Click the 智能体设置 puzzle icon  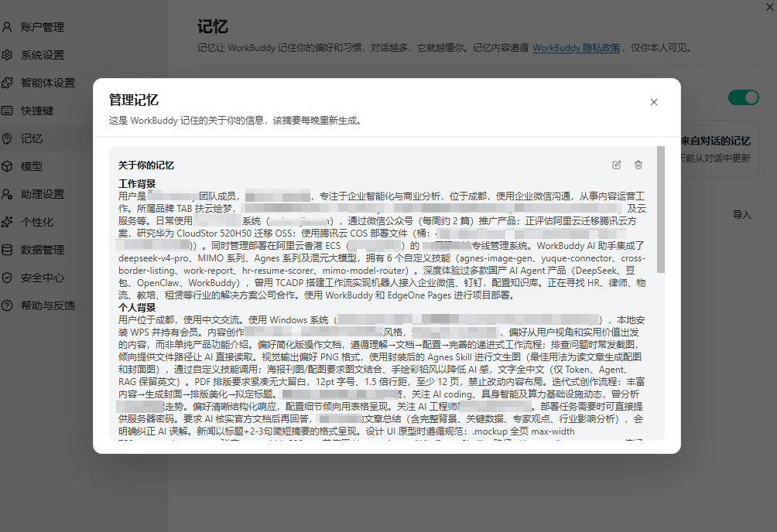pyautogui.click(x=7, y=83)
